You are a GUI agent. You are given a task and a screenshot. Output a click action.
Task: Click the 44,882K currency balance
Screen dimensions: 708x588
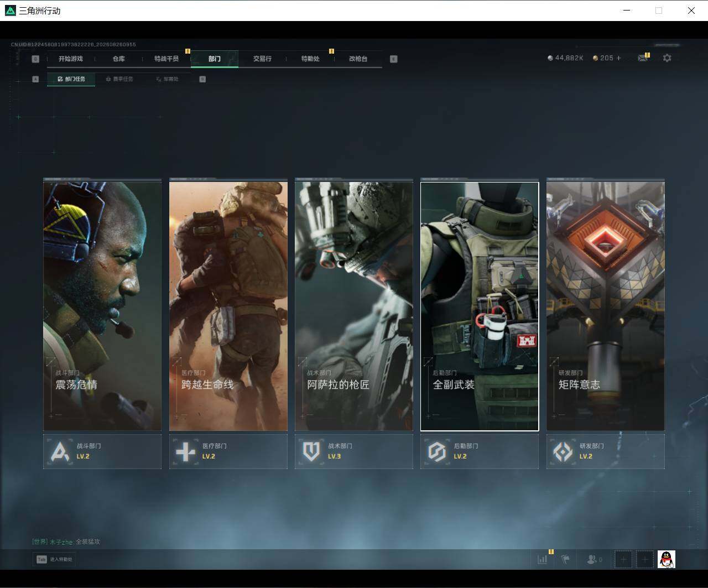(x=569, y=58)
